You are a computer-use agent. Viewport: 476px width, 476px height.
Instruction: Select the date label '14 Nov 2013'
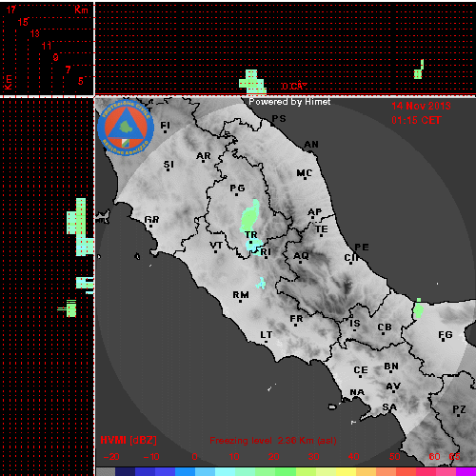(x=421, y=106)
